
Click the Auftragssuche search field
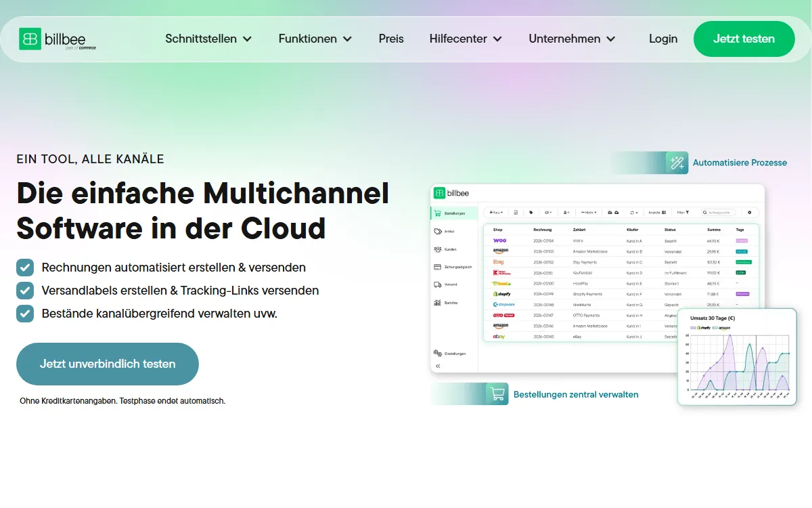tap(717, 213)
